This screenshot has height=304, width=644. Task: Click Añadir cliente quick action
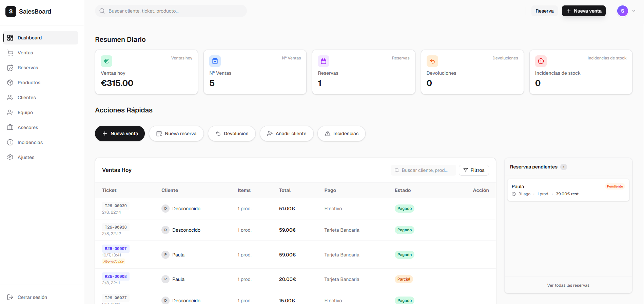pyautogui.click(x=287, y=133)
